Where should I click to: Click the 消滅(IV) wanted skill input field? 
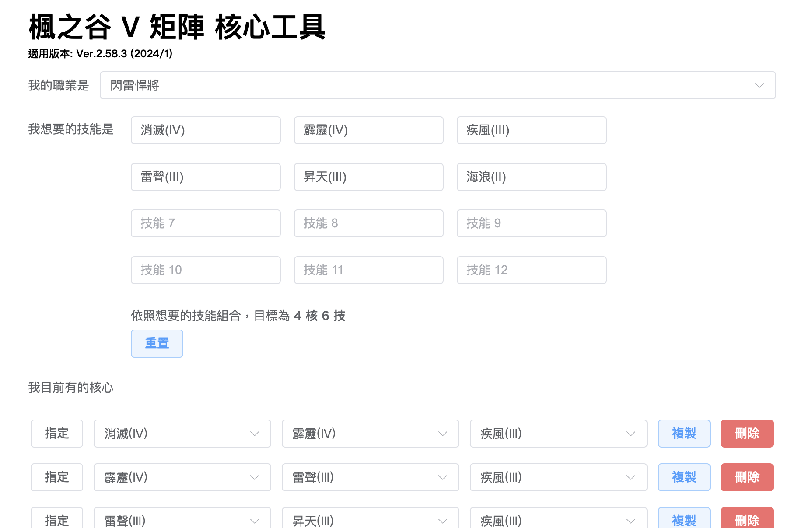coord(206,130)
